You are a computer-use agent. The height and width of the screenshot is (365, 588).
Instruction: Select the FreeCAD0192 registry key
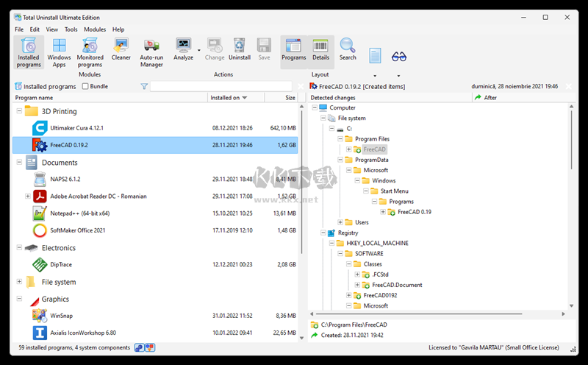[380, 296]
